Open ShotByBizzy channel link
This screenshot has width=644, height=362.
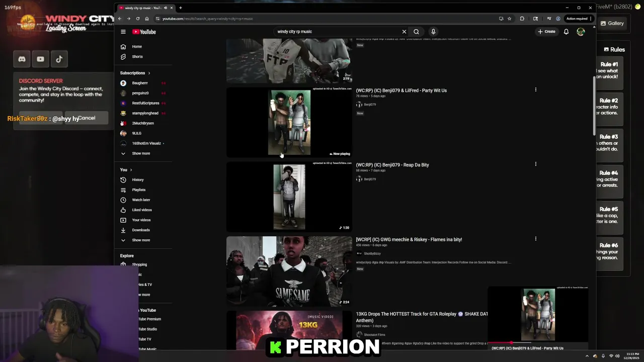point(372,253)
